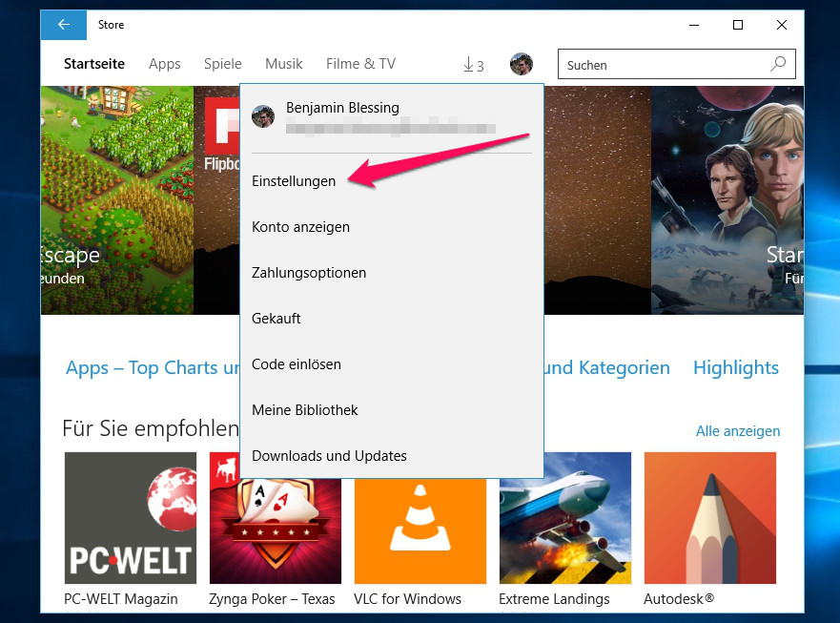
Task: Click the VLC for Windows title text
Action: point(407,599)
